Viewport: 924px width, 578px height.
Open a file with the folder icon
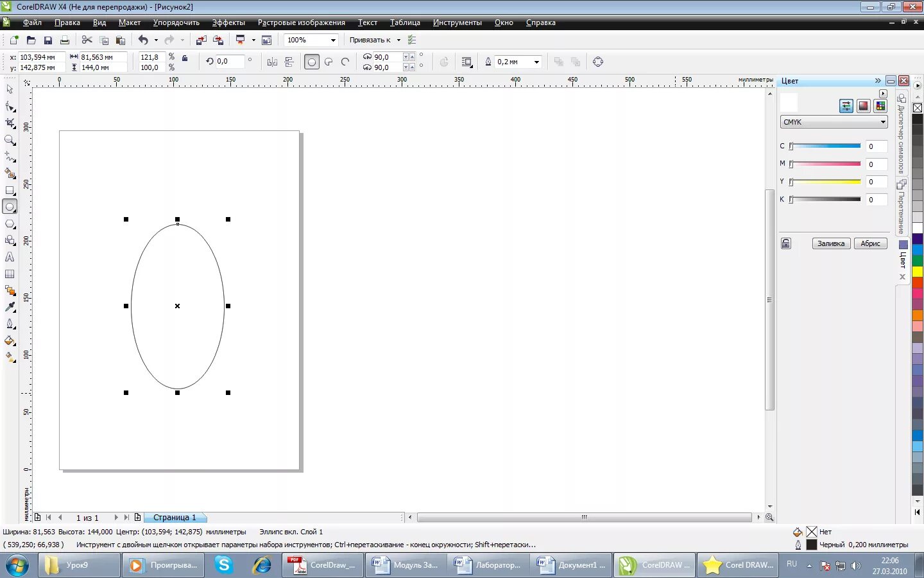tap(31, 40)
